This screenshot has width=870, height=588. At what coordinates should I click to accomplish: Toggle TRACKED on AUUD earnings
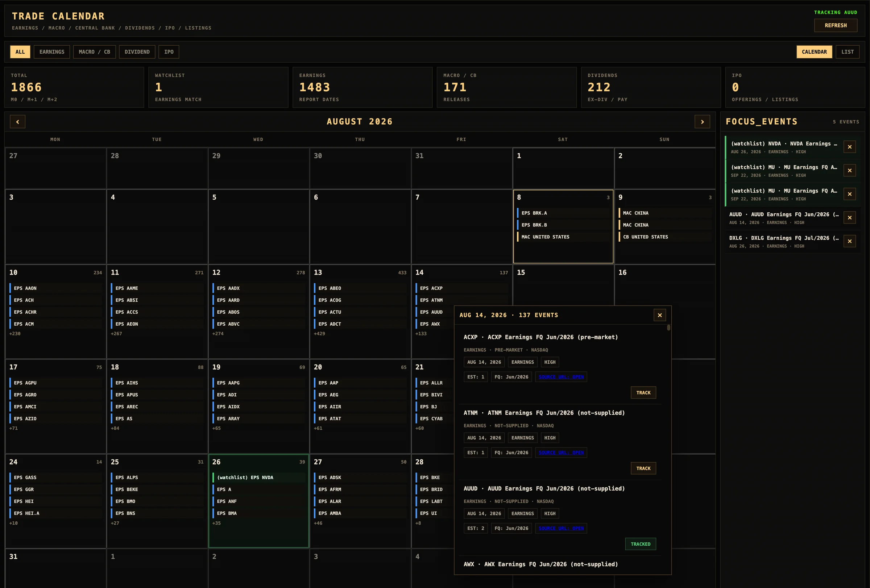point(640,544)
